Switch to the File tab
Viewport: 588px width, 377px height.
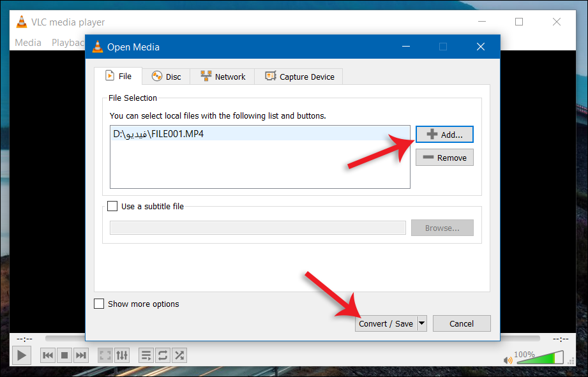[118, 76]
